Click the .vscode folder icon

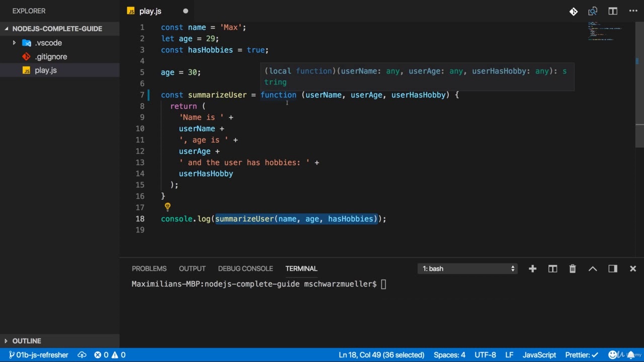(x=27, y=43)
